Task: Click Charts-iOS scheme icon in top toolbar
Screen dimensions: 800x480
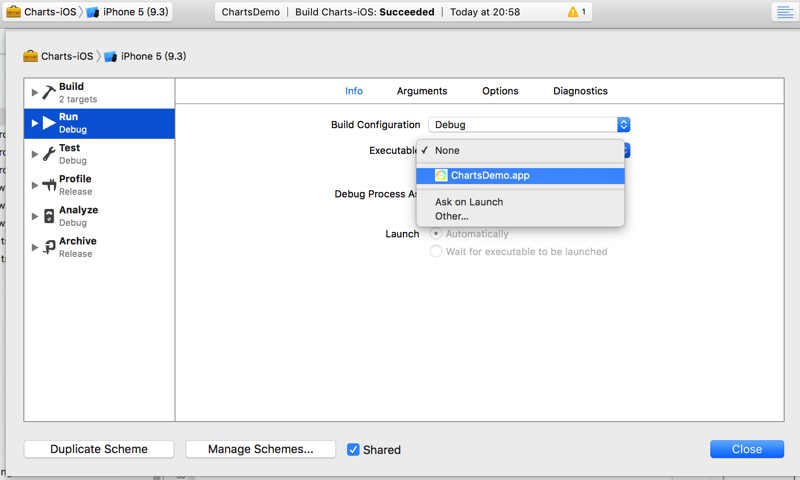Action: coord(14,12)
